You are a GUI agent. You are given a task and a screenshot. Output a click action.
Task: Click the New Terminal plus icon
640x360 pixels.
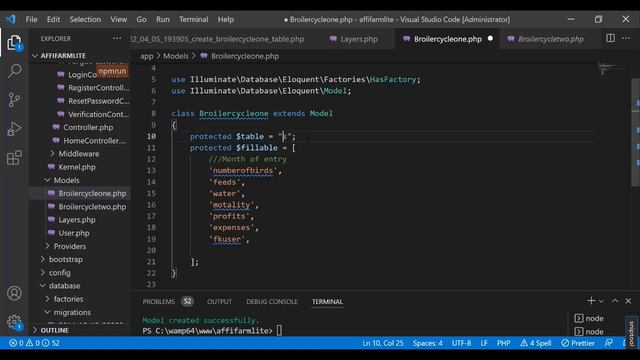click(591, 301)
